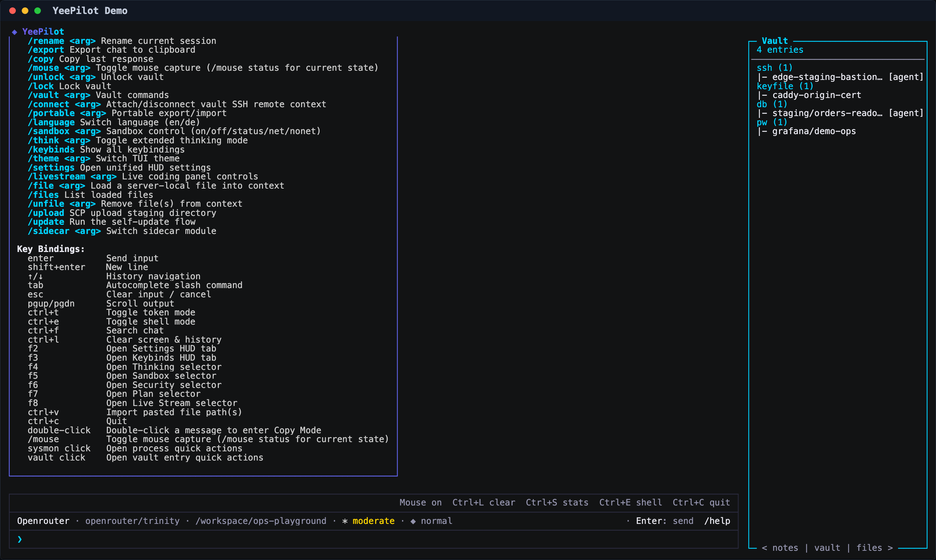936x560 pixels.
Task: Collapse the ssh (1) vault group
Action: 775,68
